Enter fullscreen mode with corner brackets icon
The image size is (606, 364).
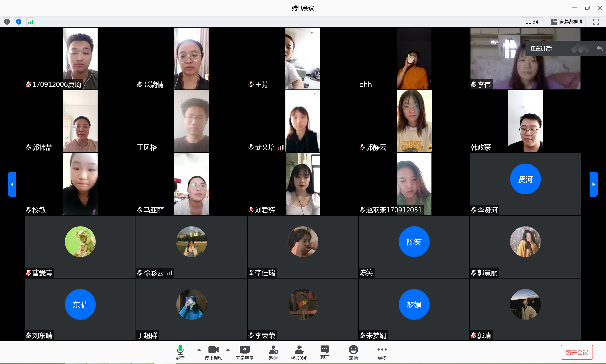[596, 22]
